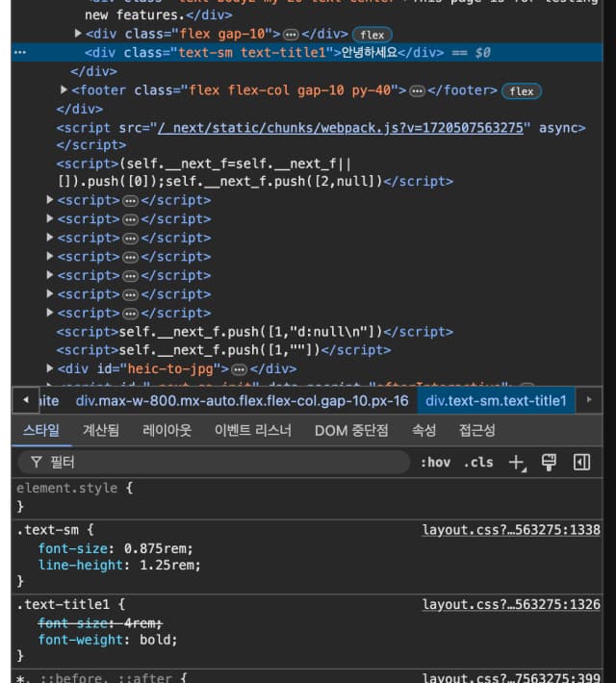Add a new style rule with plus icon
The image size is (616, 683).
pyautogui.click(x=518, y=462)
